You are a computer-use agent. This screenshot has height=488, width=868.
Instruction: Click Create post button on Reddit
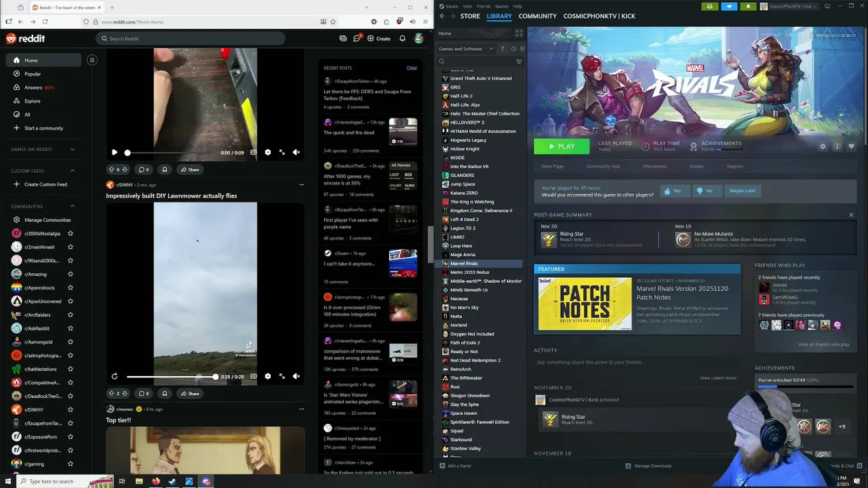click(x=379, y=39)
